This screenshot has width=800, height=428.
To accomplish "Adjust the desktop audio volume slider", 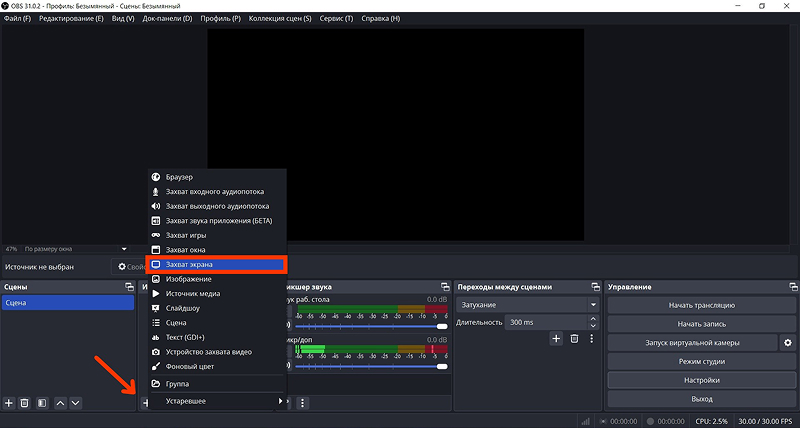I will [x=371, y=326].
